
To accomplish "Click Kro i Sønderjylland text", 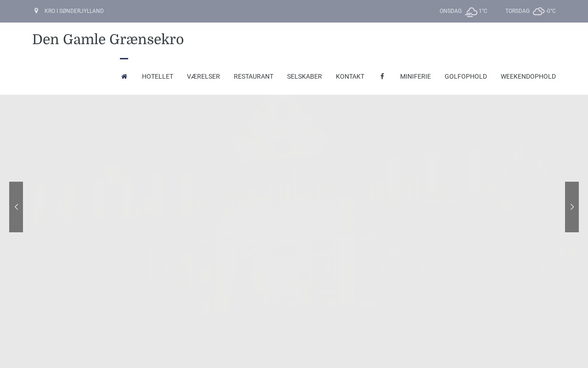I will pyautogui.click(x=74, y=11).
